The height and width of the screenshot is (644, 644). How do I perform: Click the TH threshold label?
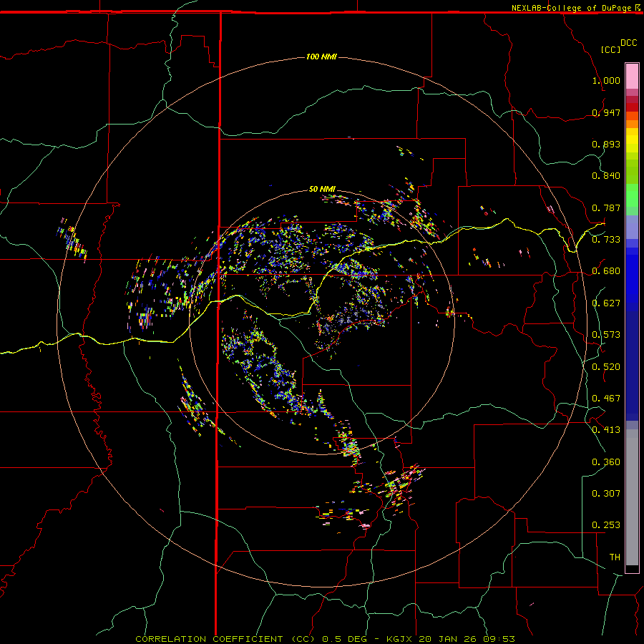[615, 557]
